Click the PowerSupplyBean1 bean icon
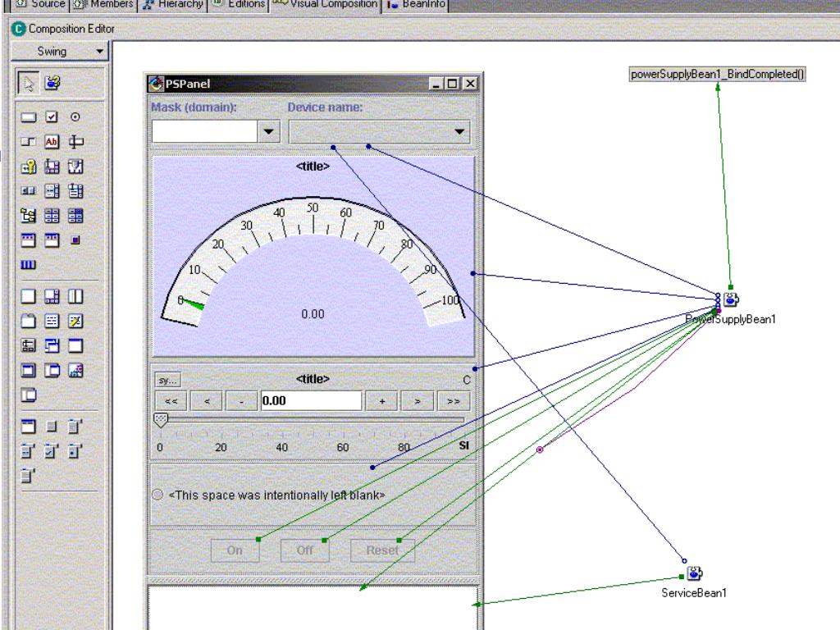The width and height of the screenshot is (840, 630). (731, 300)
